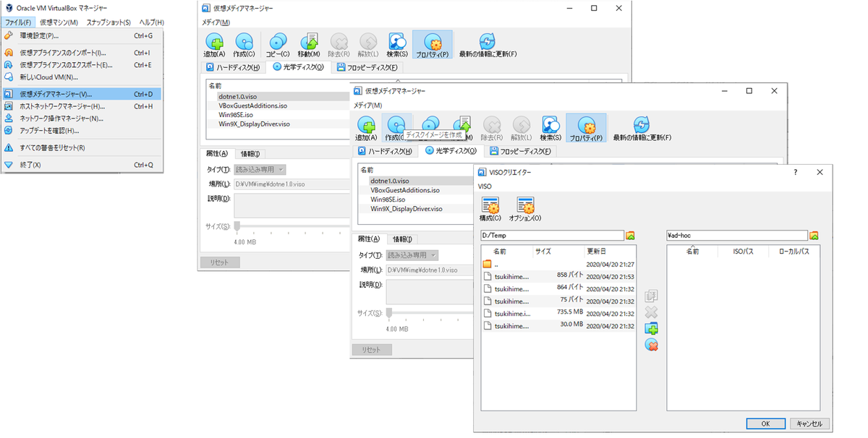Click the go-up folder icon beside ¥ad-hoc
The image size is (868, 438).
[x=814, y=236]
